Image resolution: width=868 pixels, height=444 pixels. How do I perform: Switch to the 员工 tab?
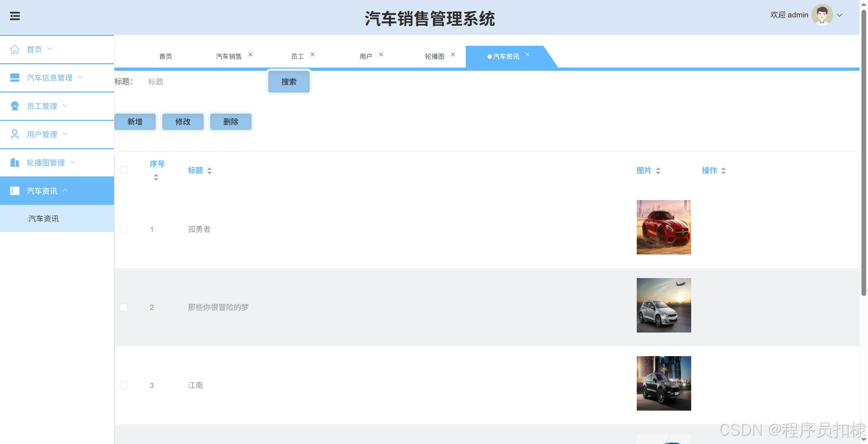tap(297, 57)
